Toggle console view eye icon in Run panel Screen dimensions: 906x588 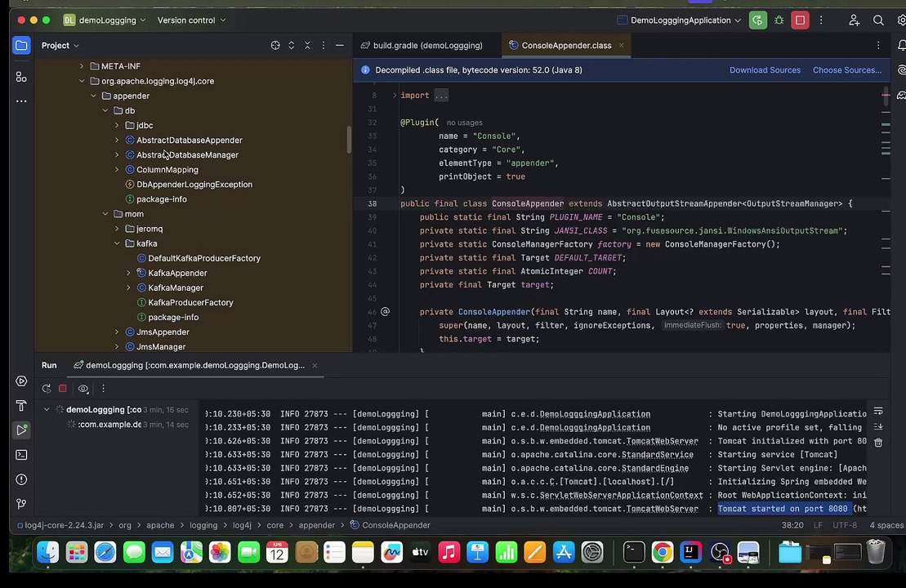pos(83,389)
